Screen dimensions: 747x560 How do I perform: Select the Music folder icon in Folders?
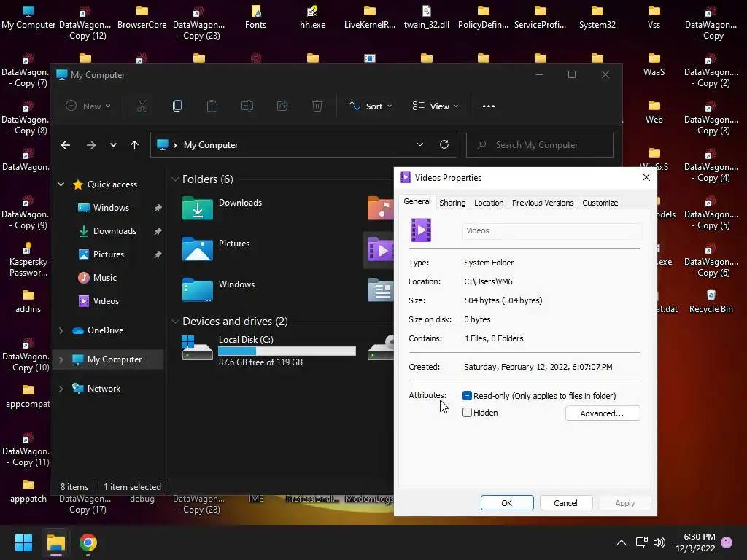point(380,208)
